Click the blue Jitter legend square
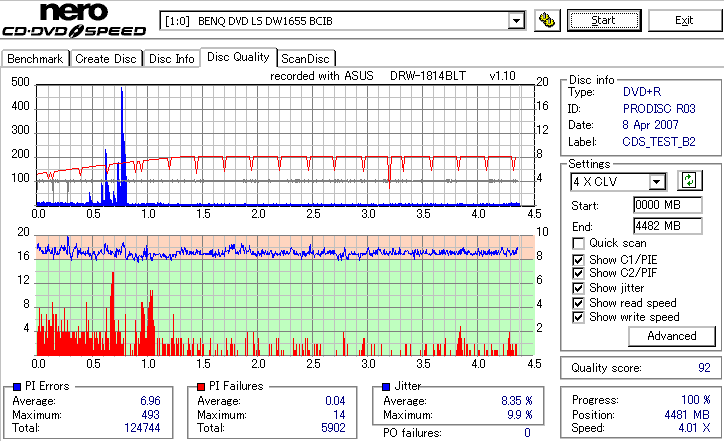Screen dimensions: 724x441 coord(386,387)
